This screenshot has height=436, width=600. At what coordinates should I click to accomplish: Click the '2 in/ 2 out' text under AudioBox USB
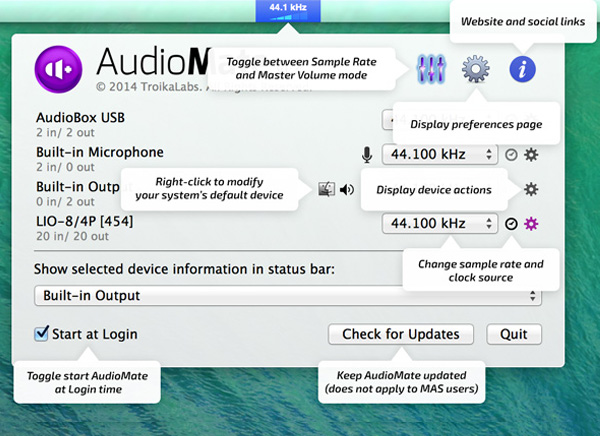[x=65, y=132]
